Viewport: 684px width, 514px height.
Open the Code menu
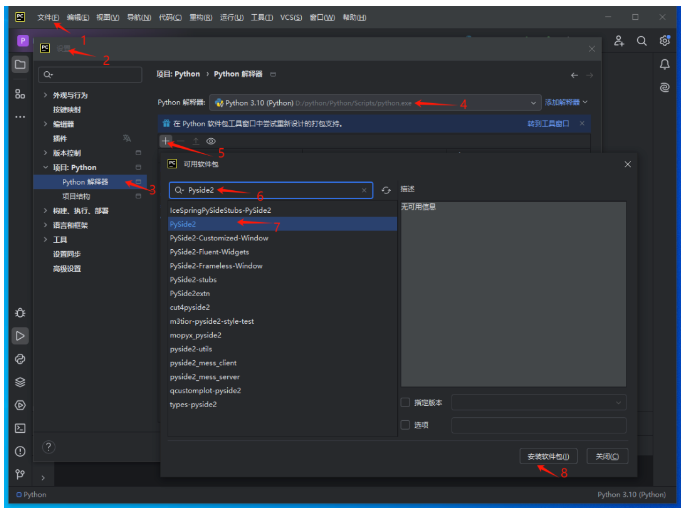(x=170, y=17)
